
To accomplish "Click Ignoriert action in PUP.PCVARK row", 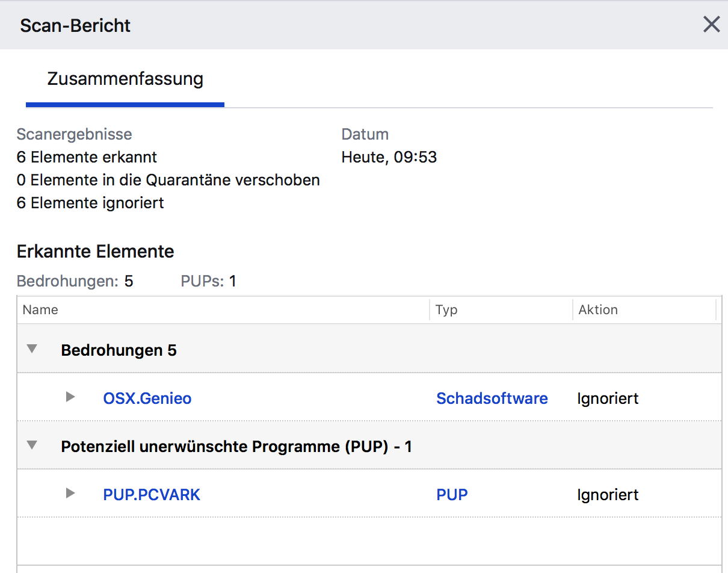I will coord(608,495).
